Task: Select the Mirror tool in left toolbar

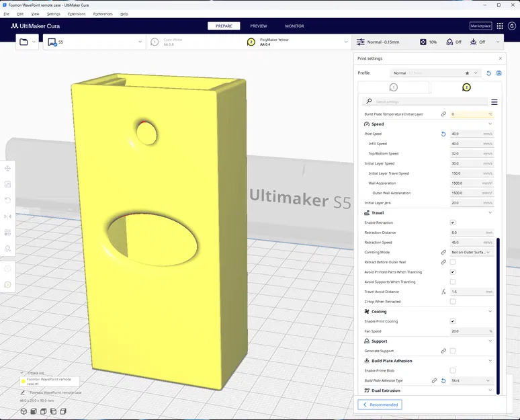Action: [x=8, y=216]
